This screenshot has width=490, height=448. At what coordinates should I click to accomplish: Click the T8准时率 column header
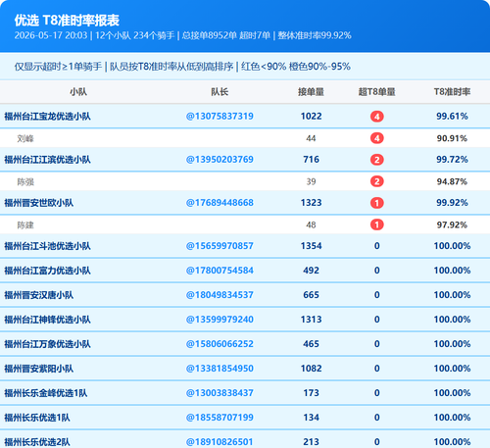click(x=452, y=92)
